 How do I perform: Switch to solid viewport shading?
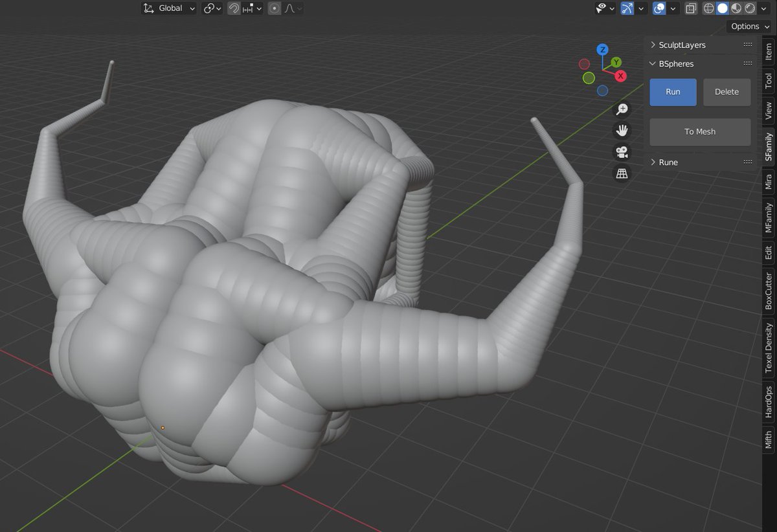pyautogui.click(x=723, y=8)
